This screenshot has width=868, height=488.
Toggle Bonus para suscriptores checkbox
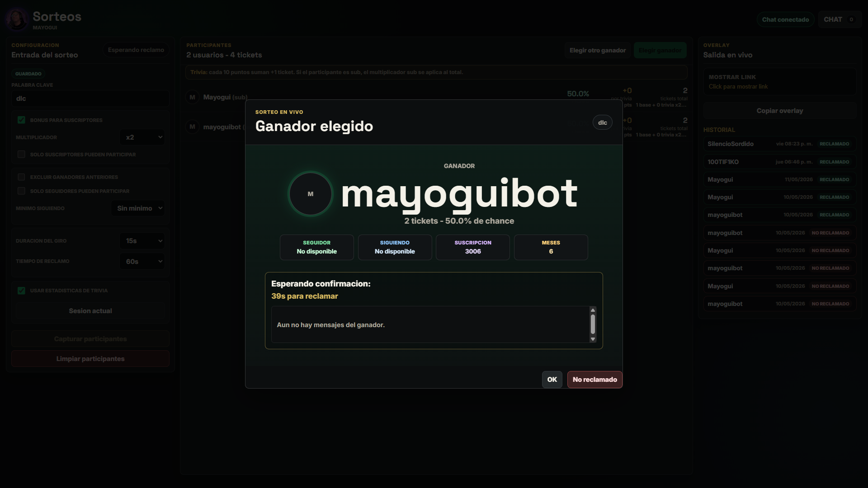pos(21,120)
